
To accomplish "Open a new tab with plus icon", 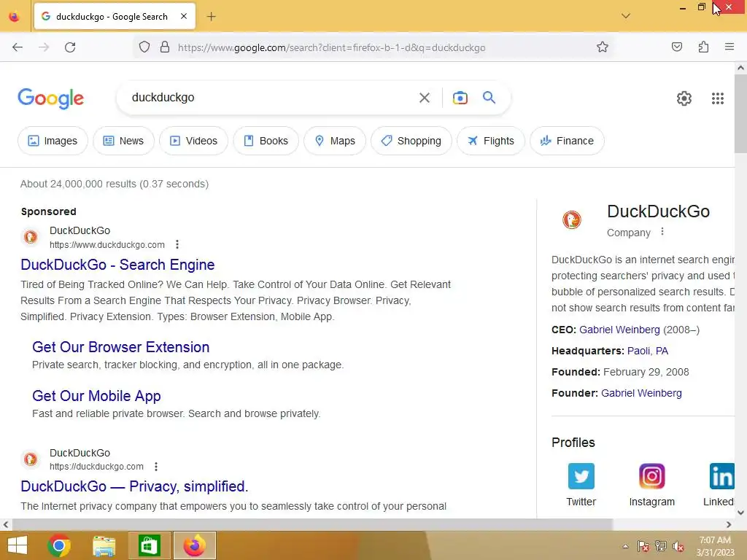I will 211,17.
